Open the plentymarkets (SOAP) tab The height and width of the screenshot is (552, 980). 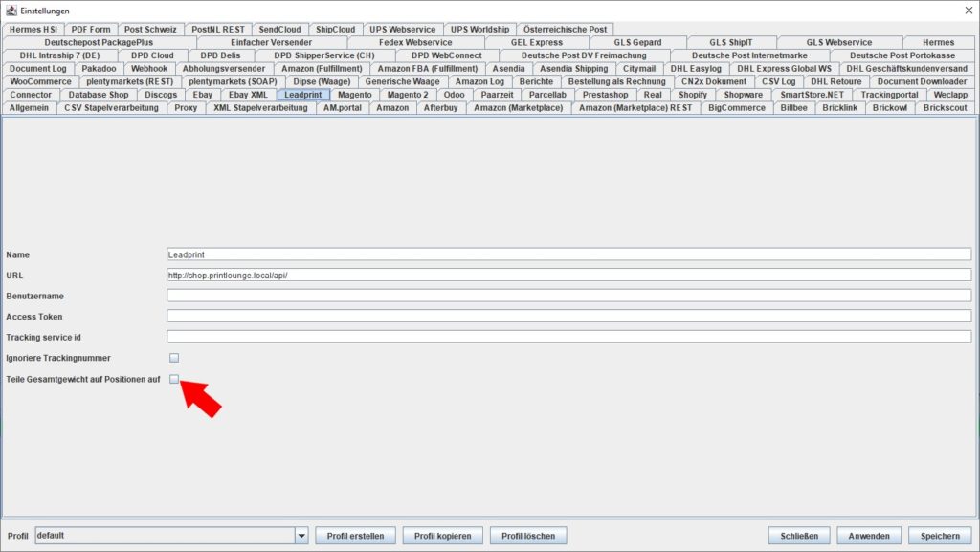(233, 81)
